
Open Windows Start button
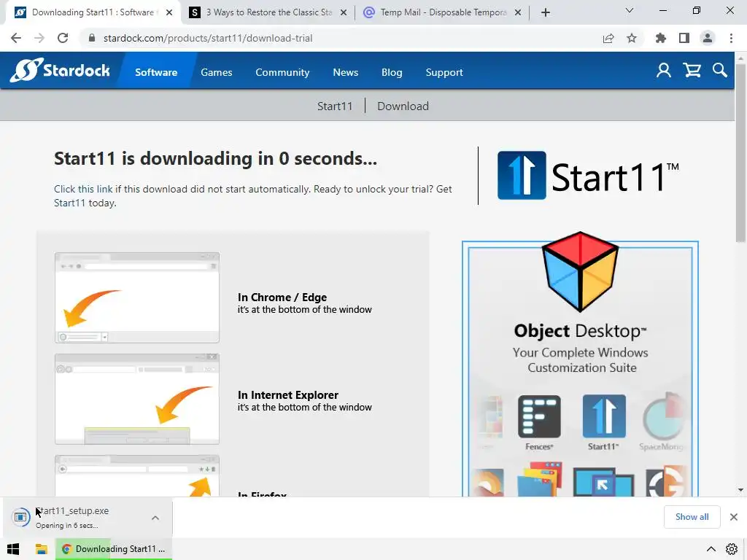[13, 549]
